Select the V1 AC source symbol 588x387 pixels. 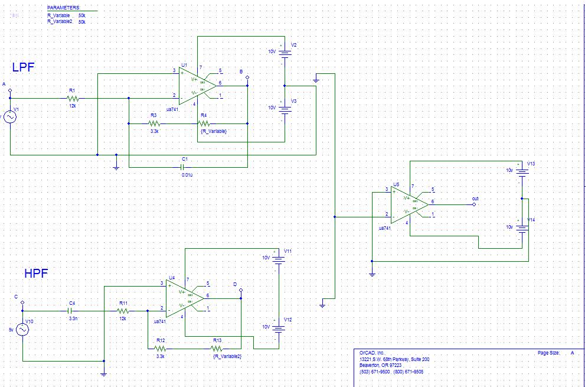pos(10,117)
